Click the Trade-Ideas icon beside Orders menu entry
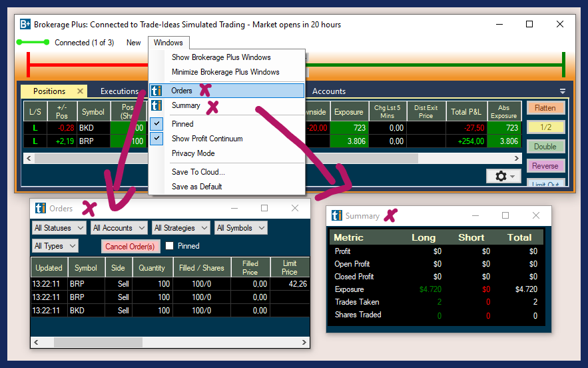Image resolution: width=588 pixels, height=368 pixels. point(156,91)
